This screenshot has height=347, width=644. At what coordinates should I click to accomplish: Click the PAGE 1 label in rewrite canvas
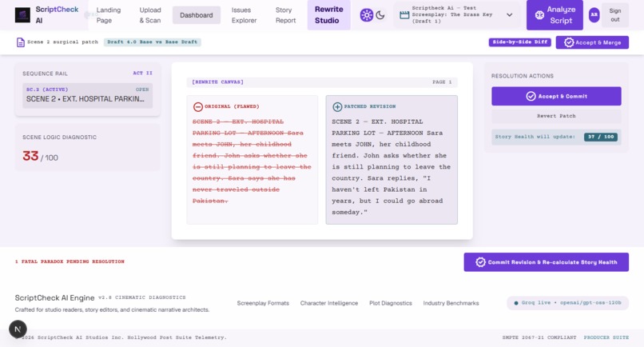coord(442,82)
